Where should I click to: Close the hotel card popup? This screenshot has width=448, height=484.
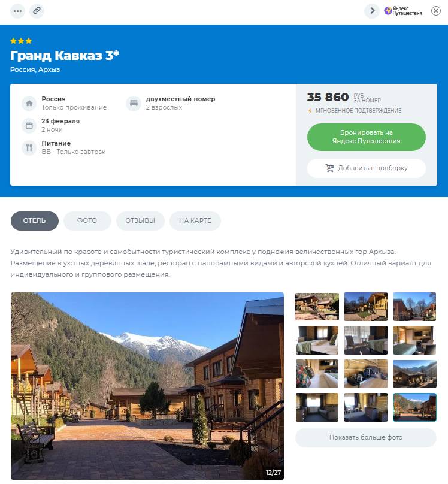(x=435, y=11)
